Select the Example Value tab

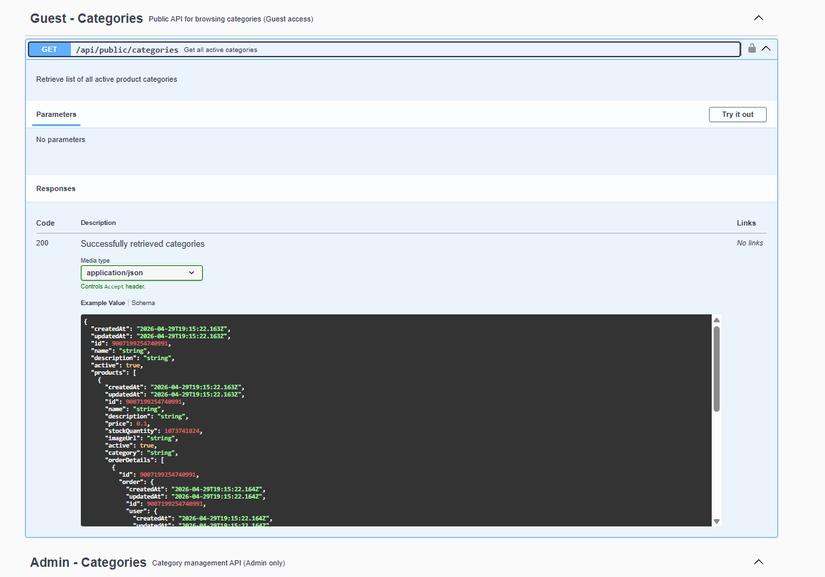coord(103,303)
